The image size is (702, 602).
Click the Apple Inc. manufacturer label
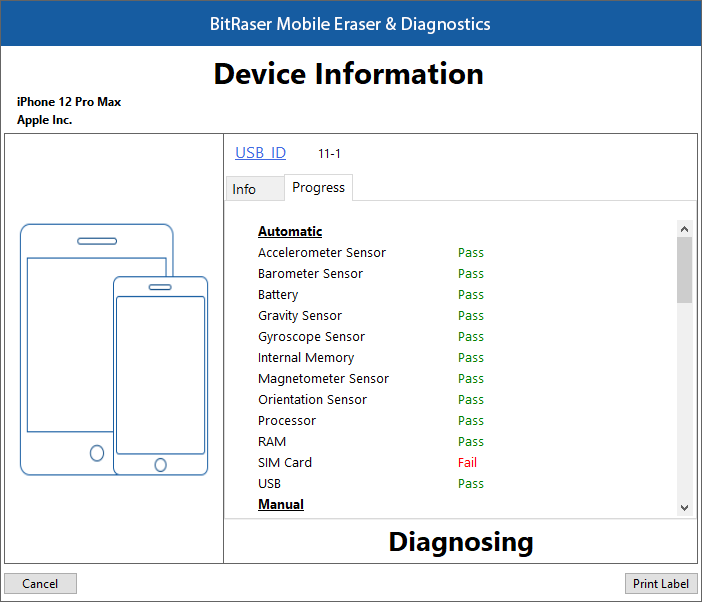click(44, 120)
